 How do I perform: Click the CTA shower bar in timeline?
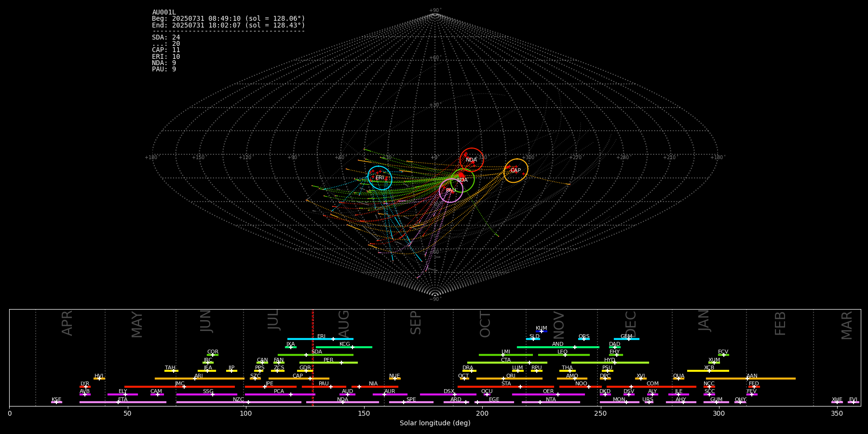point(507,363)
